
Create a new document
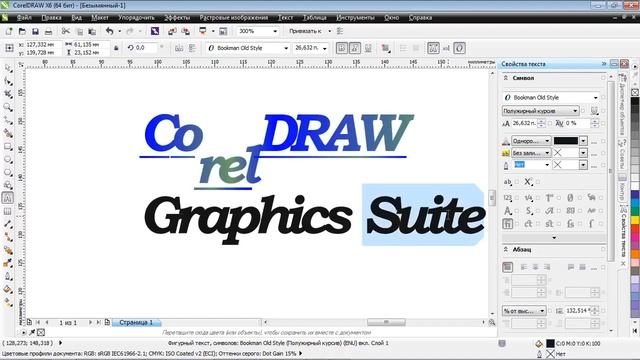click(x=9, y=31)
